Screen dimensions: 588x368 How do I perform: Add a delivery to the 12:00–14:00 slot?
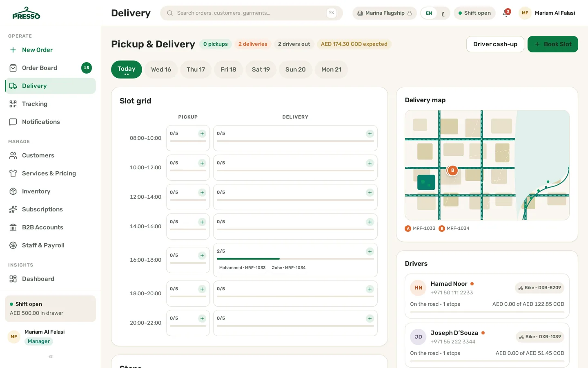point(370,193)
